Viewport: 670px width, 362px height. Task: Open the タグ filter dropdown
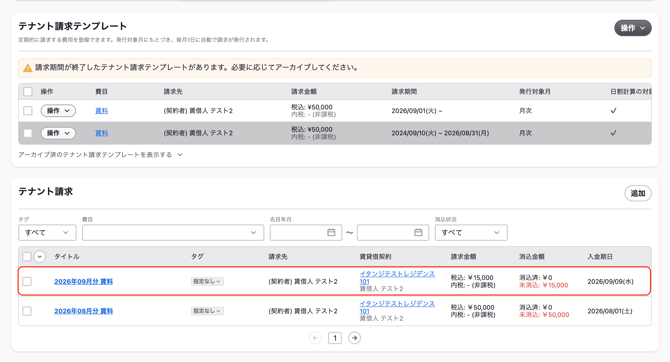(x=47, y=233)
